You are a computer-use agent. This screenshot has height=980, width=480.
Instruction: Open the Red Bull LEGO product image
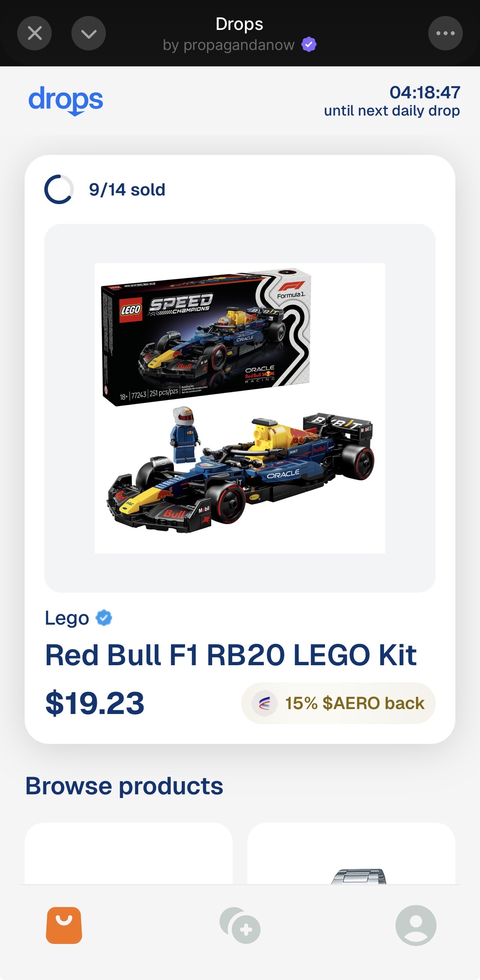pos(240,408)
